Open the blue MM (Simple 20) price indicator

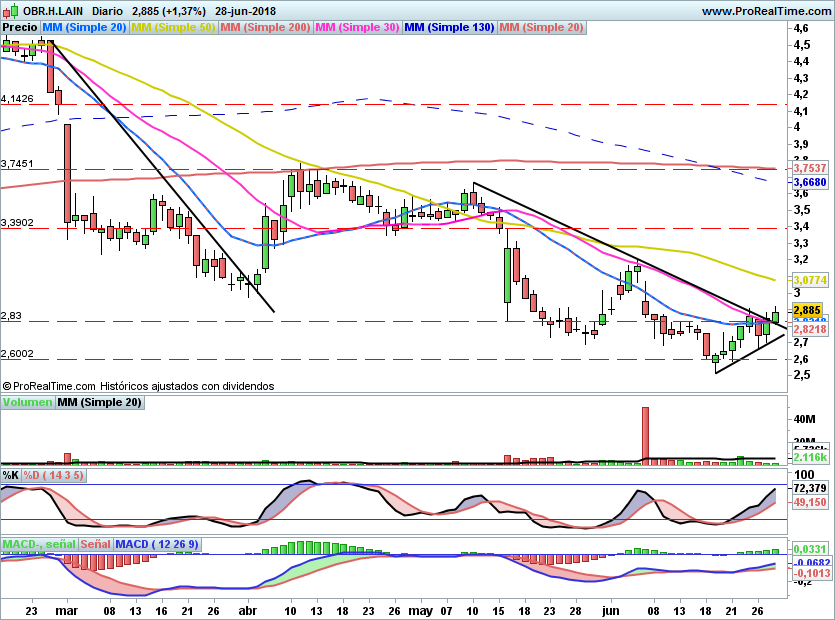point(85,27)
